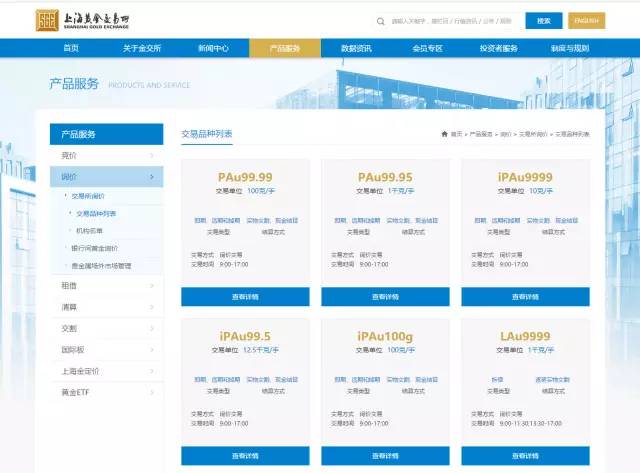Image resolution: width=640 pixels, height=473 pixels.
Task: Click the magnifier icon in search box
Action: 380,21
